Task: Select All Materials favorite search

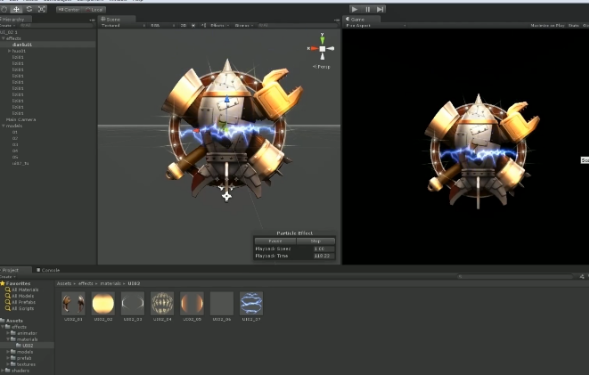Action: 22,290
